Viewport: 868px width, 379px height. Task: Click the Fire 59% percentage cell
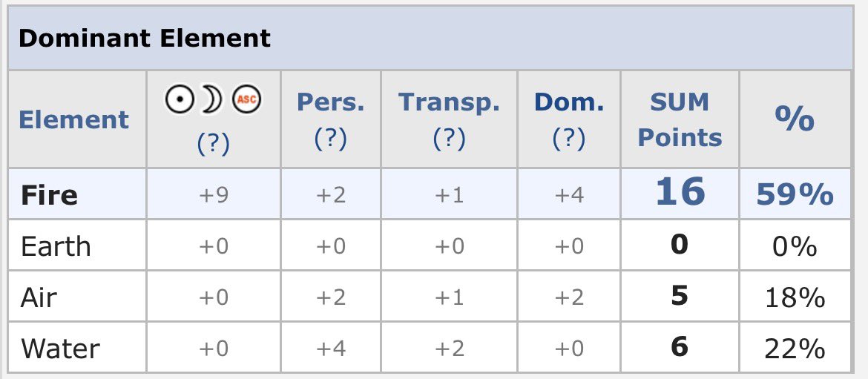(795, 194)
